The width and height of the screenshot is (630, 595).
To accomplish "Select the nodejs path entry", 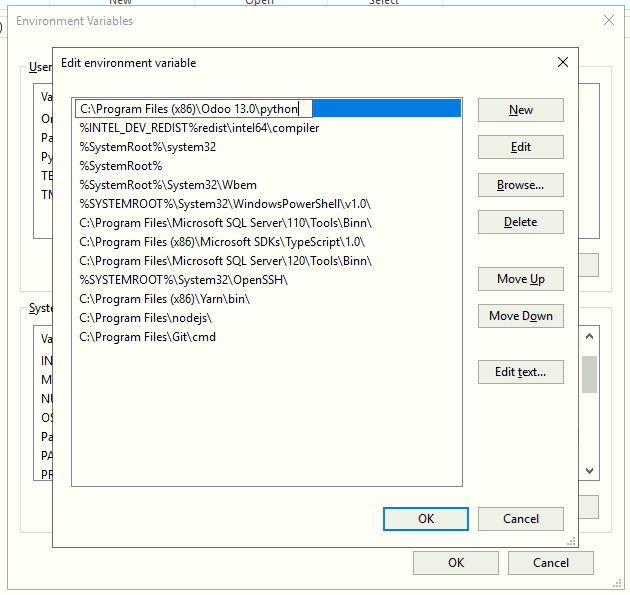I will (146, 318).
